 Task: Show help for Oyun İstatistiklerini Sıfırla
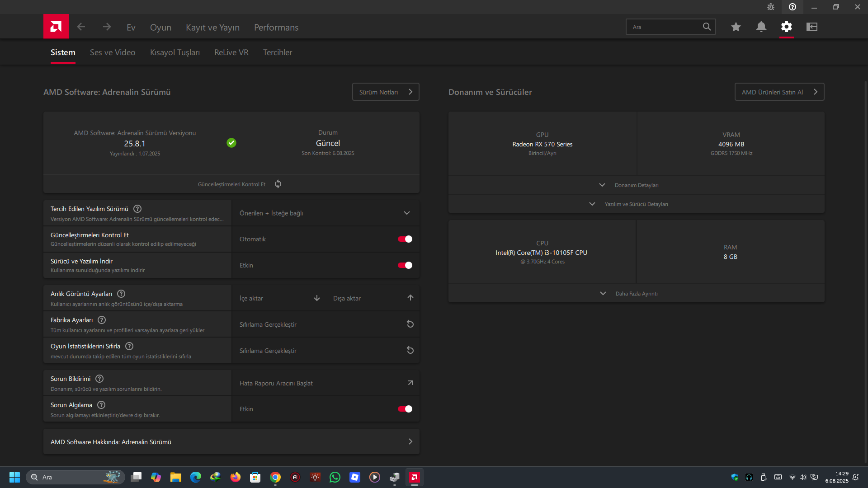tap(129, 346)
